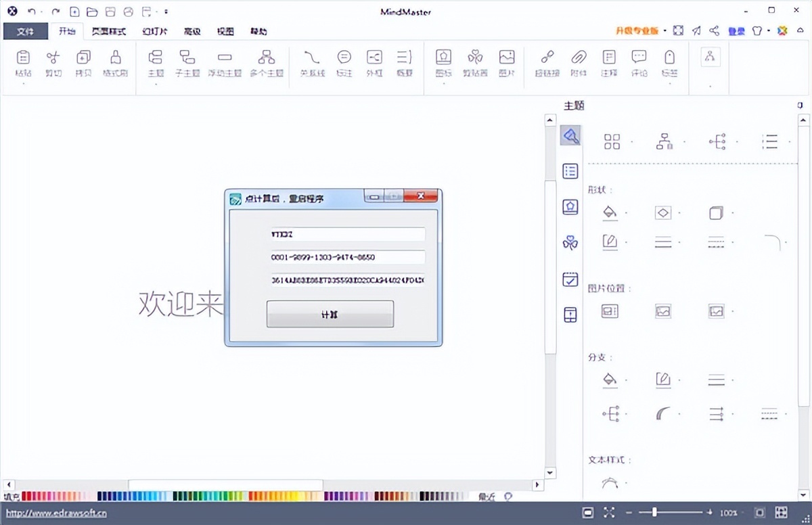This screenshot has width=812, height=525.
Task: Expand the layout options dropdown in panel
Action: pos(632,142)
